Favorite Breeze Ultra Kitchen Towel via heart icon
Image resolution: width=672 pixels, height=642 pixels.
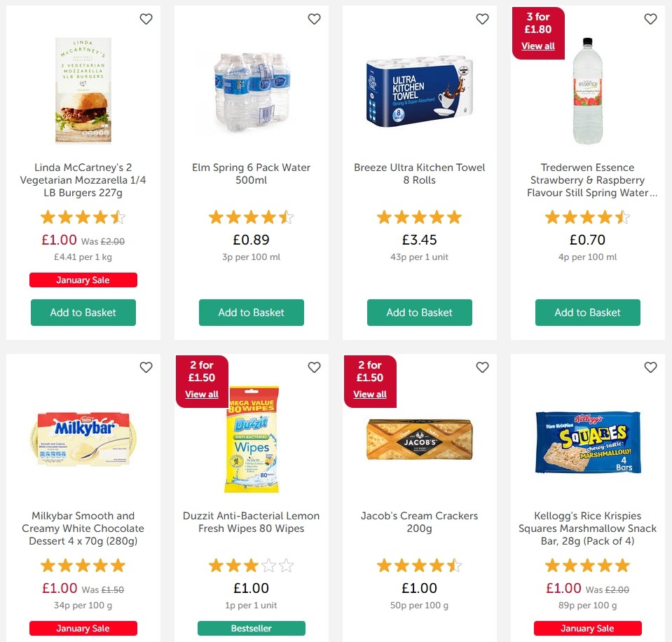[x=482, y=19]
